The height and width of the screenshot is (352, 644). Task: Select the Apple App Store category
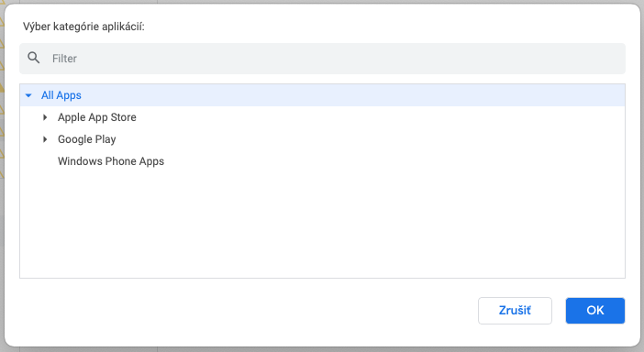[x=97, y=117]
